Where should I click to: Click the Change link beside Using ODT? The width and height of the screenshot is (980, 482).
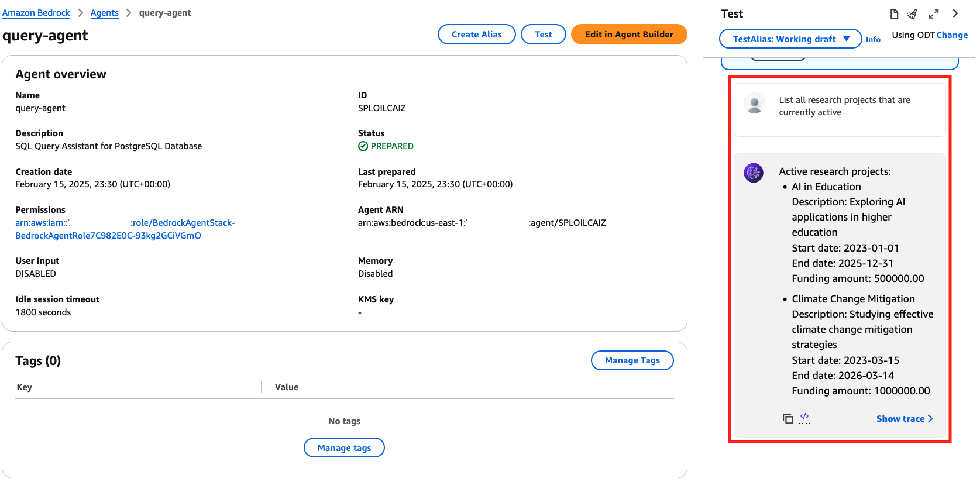953,35
